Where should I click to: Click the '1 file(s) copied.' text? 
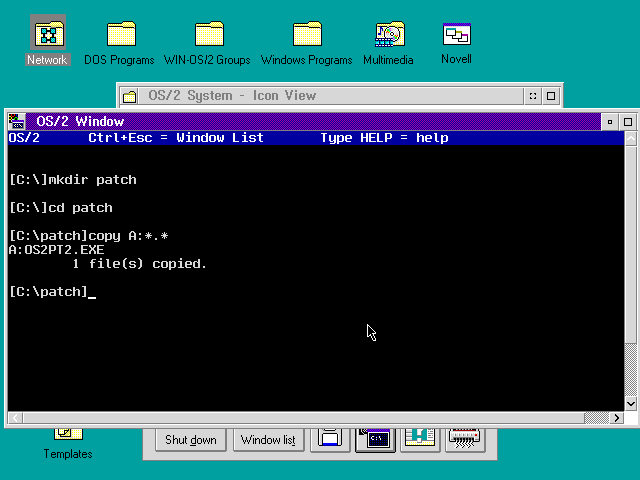[140, 264]
